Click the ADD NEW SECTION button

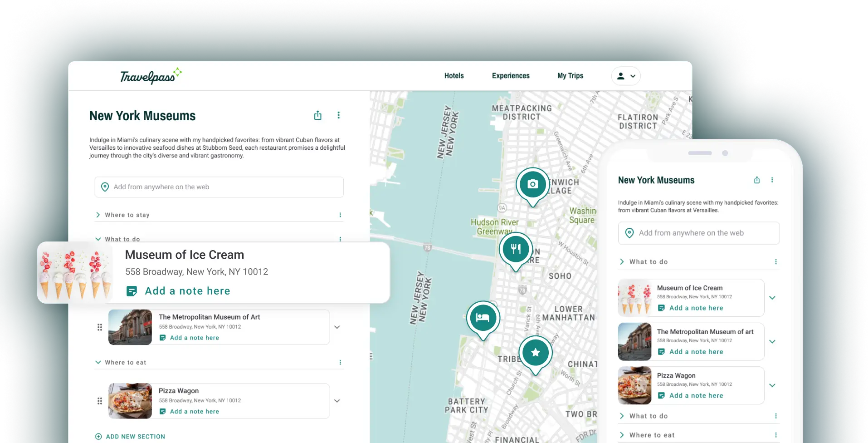(x=130, y=436)
